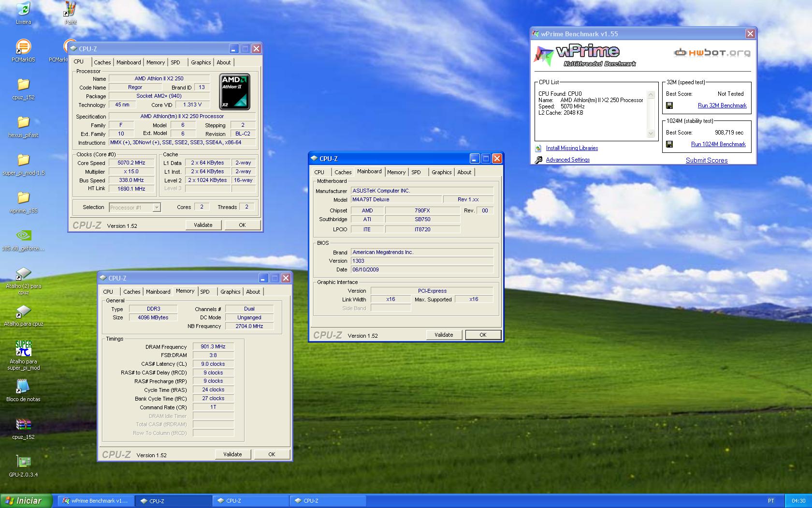Click the NB Frequency value 2704.0 MHz
Image resolution: width=812 pixels, height=508 pixels.
tap(249, 326)
